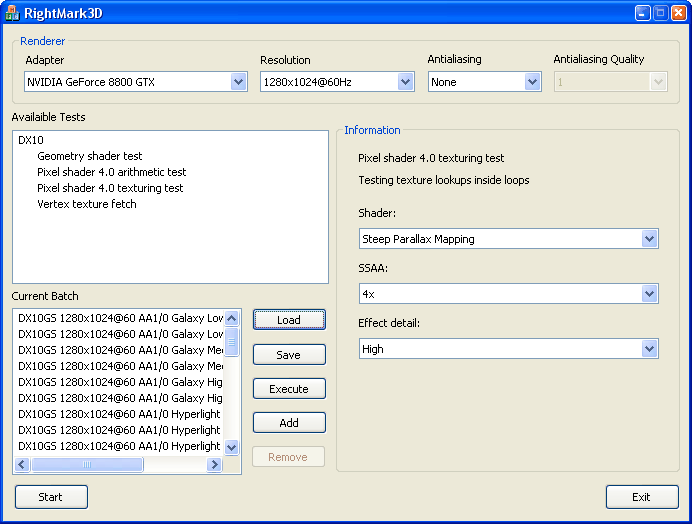
Task: Click the Add button
Action: coord(289,423)
